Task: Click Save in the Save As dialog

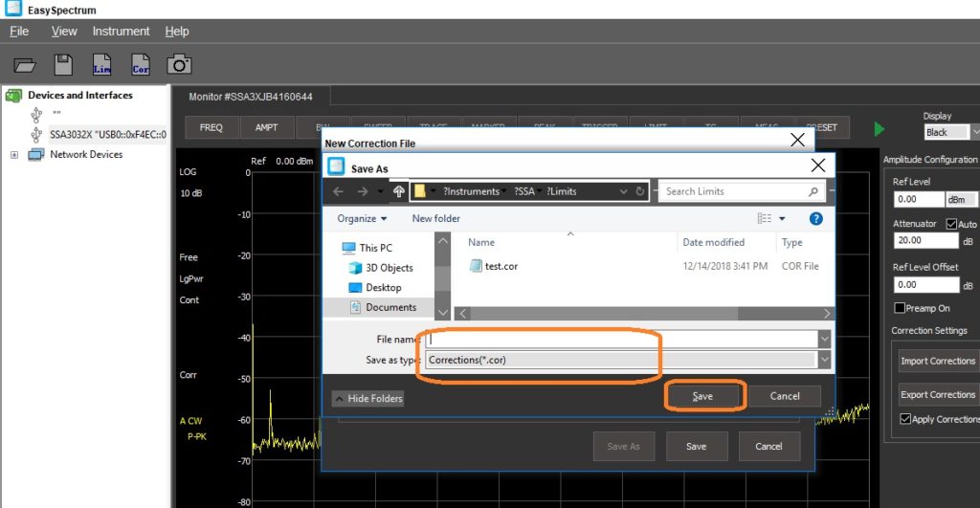Action: pos(702,396)
